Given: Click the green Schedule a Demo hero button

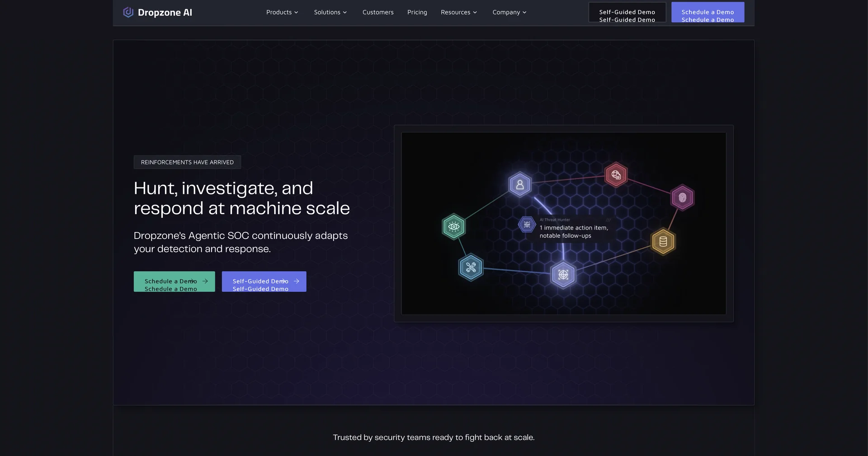Looking at the screenshot, I should click(x=174, y=282).
